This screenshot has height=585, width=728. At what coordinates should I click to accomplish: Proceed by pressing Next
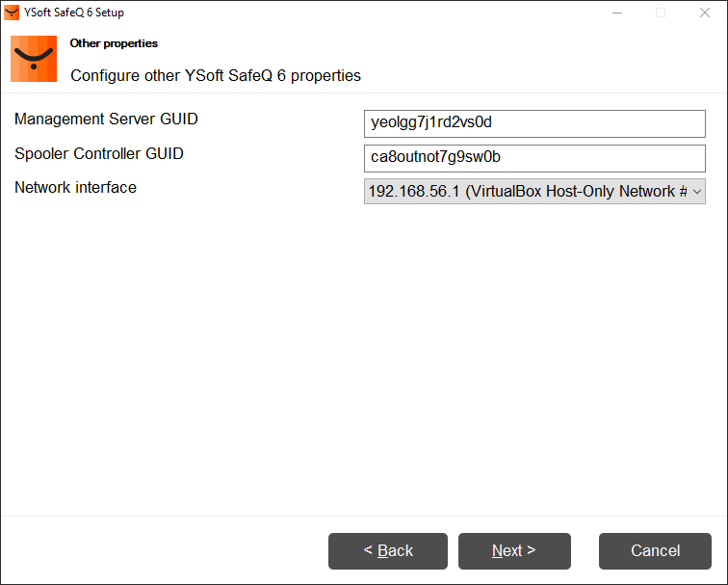coord(514,551)
